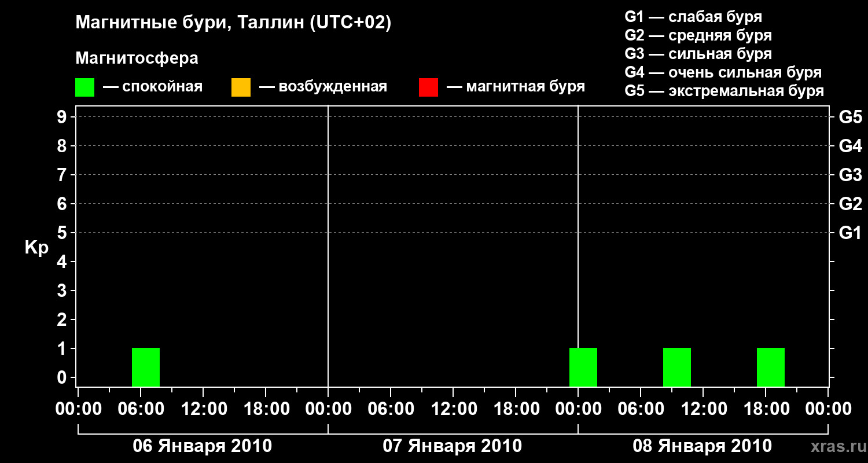
Task: Click the '06 Января 2010' date label
Action: [x=203, y=446]
